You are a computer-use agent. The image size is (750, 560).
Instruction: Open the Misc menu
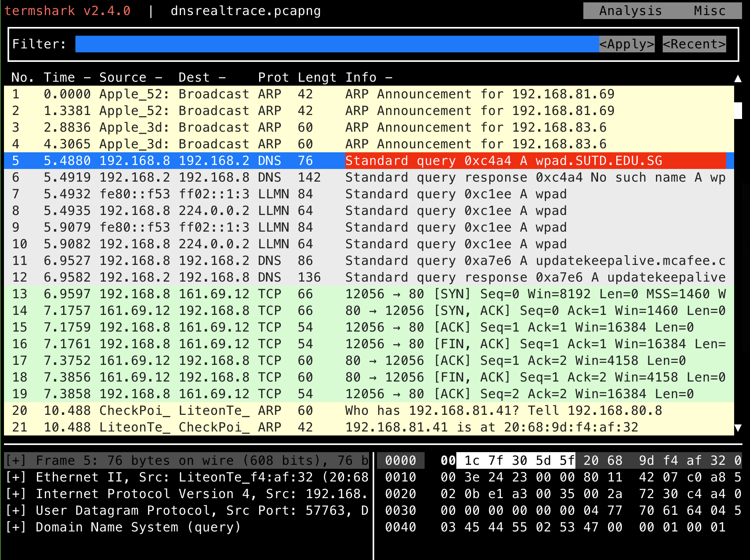pyautogui.click(x=710, y=11)
